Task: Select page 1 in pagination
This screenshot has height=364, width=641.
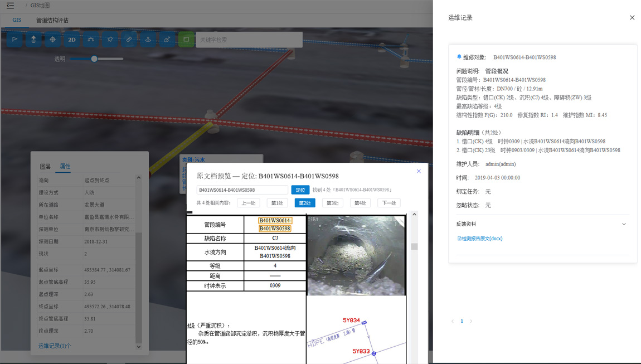Action: click(462, 321)
